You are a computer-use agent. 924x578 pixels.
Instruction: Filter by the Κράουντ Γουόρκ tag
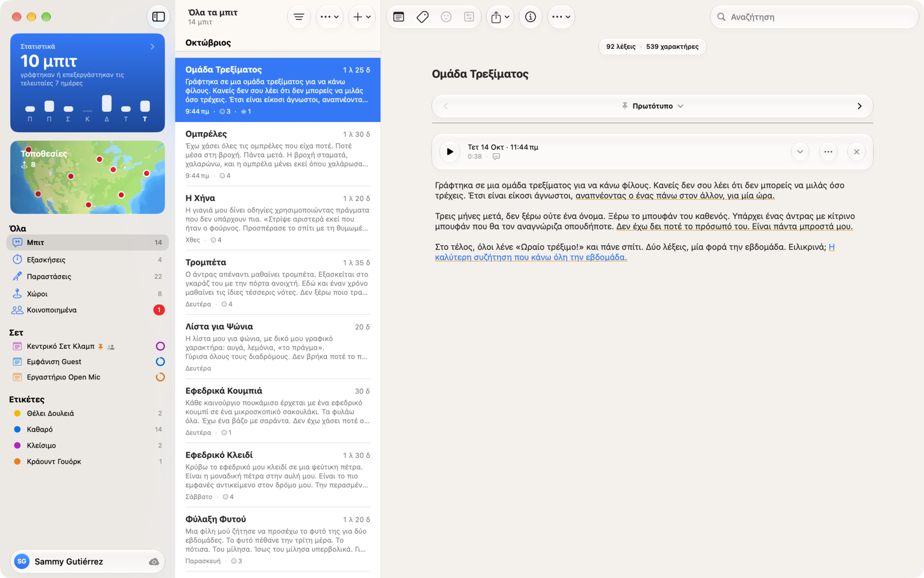(87, 461)
